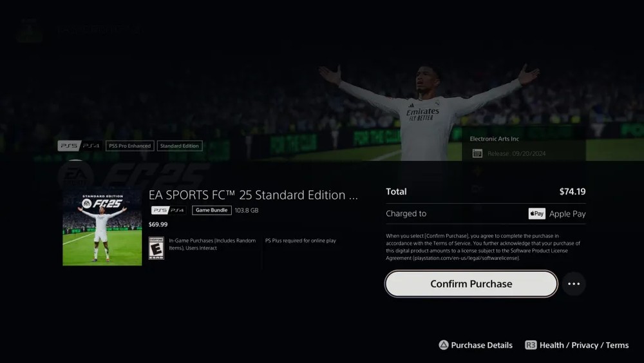The width and height of the screenshot is (644, 363).
Task: Click the R3 button icon
Action: pos(531,345)
